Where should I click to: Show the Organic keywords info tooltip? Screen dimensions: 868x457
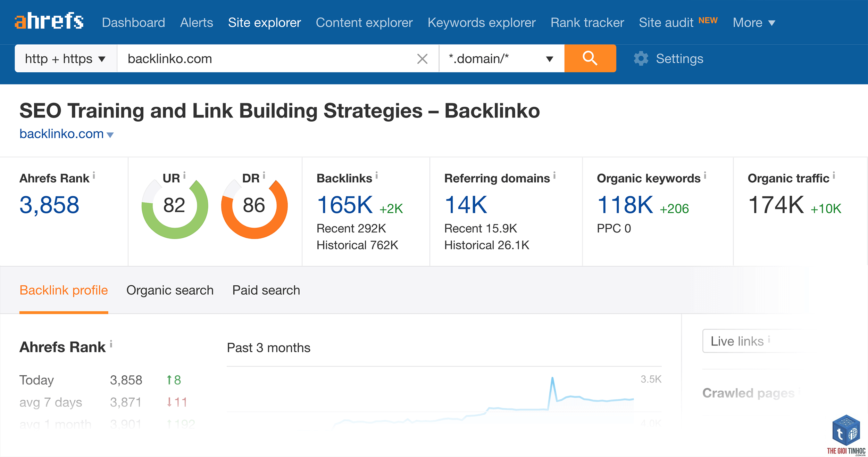pos(705,176)
